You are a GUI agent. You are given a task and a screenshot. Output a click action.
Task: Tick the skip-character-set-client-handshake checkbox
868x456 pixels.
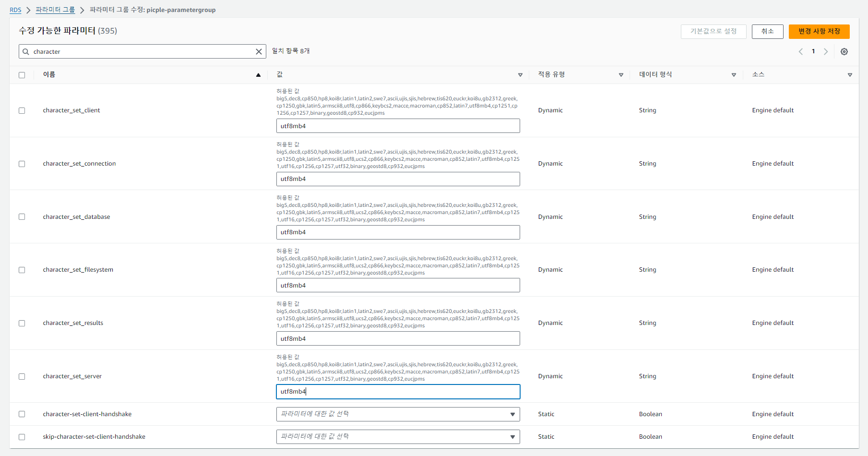pos(22,437)
